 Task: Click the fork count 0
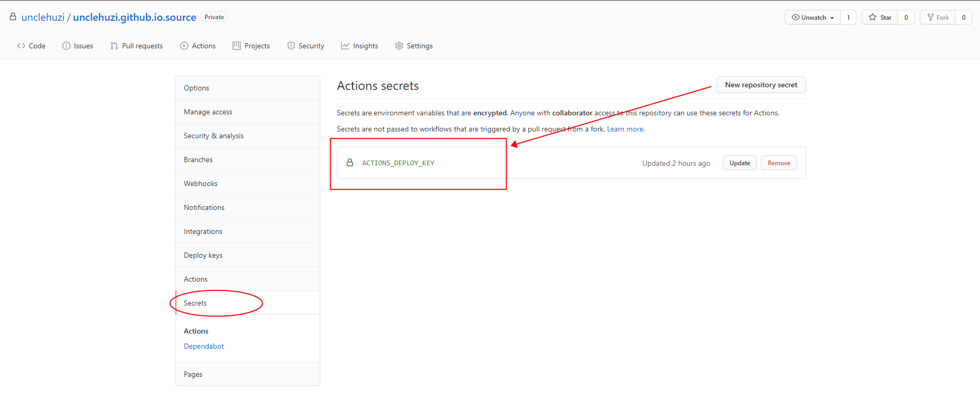[964, 17]
